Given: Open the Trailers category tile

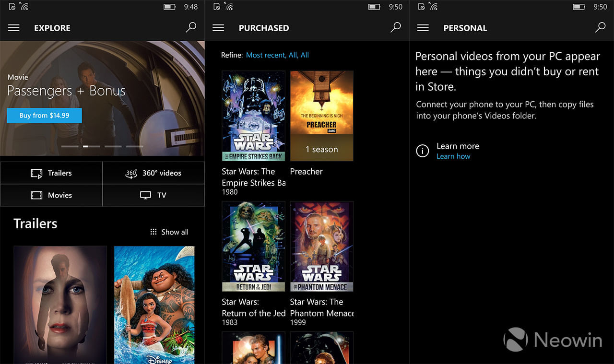Looking at the screenshot, I should coord(51,173).
